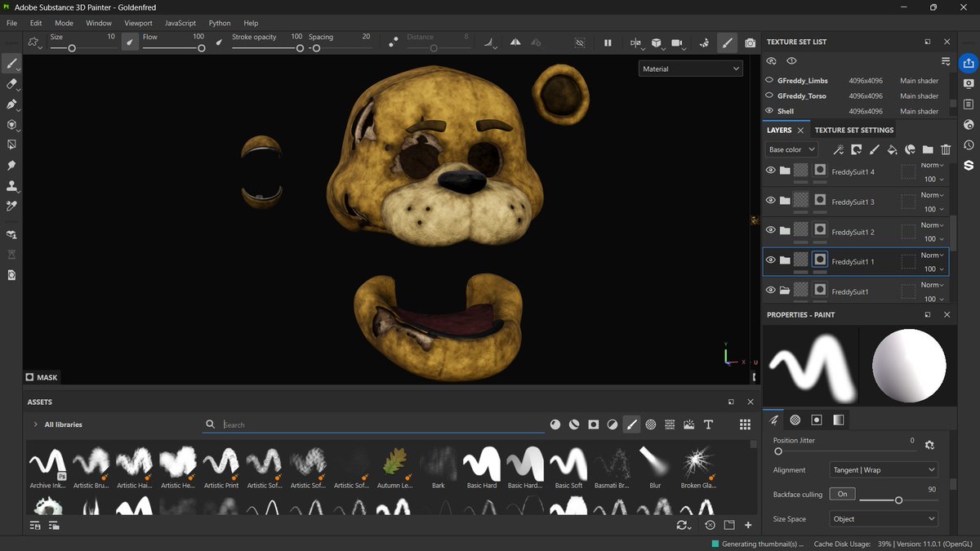980x551 pixels.
Task: Toggle visibility of GFreddy_Limbs texture set
Action: click(x=769, y=81)
